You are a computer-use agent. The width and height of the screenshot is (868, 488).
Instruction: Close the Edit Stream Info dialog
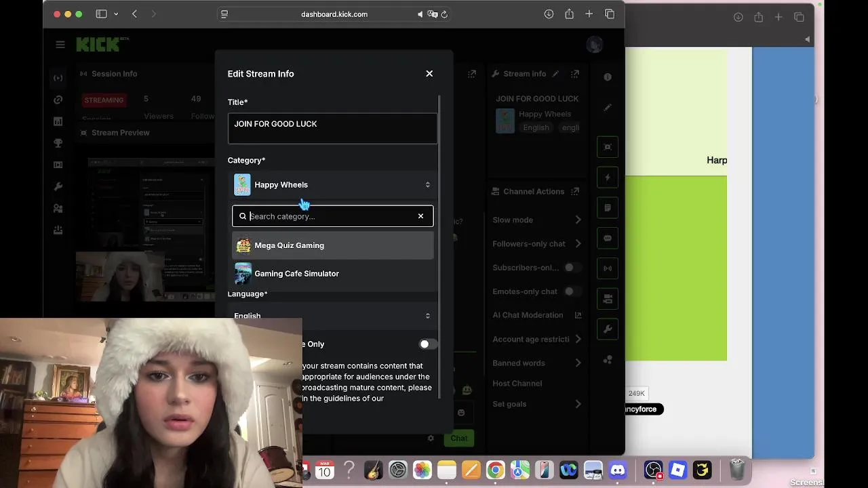[x=429, y=74]
